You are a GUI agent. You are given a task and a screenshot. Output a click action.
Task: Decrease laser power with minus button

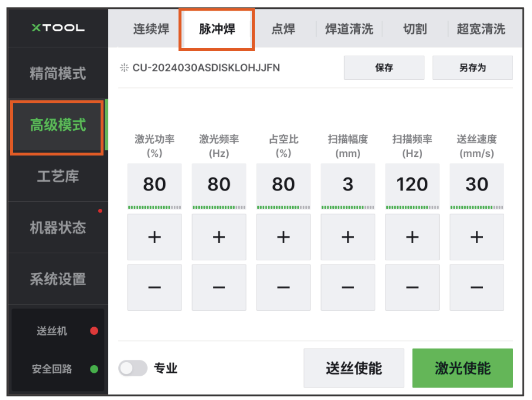pos(154,288)
